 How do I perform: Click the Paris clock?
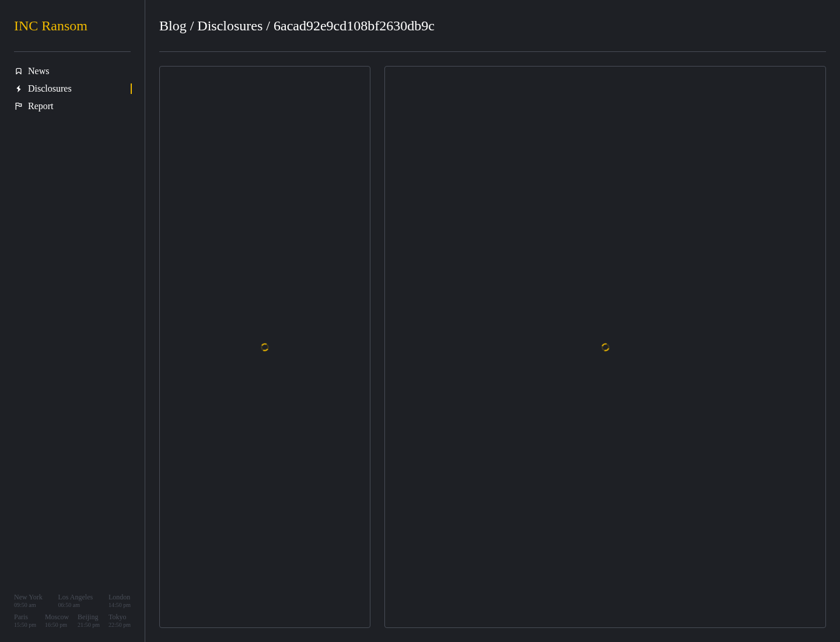pos(25,620)
